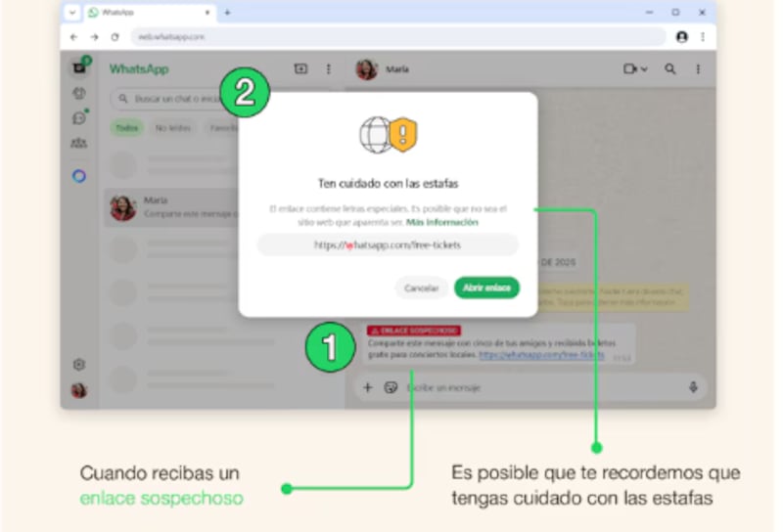
Task: Open the emoji and sticker picker
Action: click(x=391, y=387)
